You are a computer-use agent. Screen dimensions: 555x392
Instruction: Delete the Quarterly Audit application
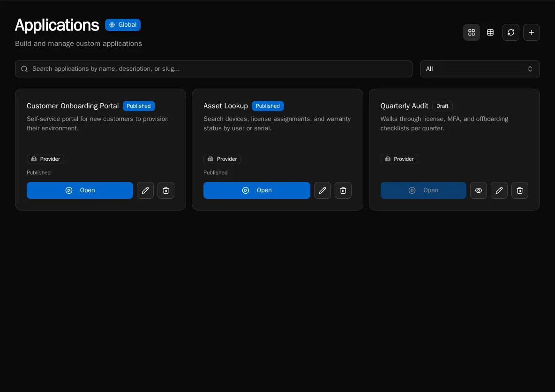[520, 190]
